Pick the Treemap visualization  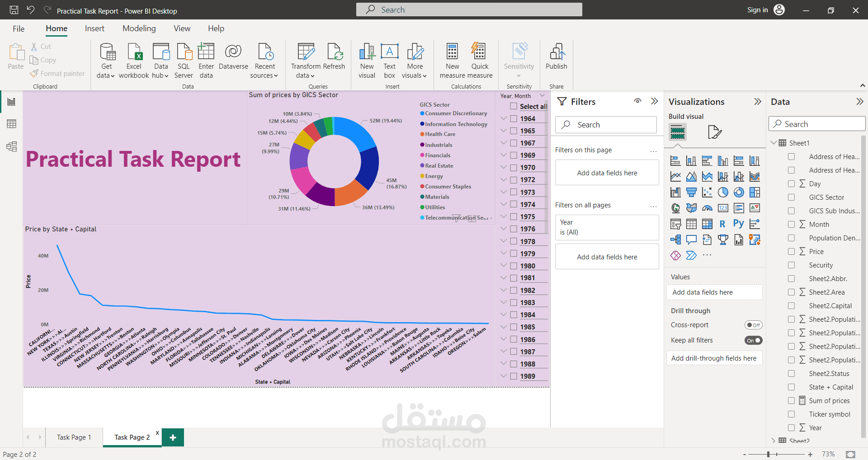click(x=755, y=192)
